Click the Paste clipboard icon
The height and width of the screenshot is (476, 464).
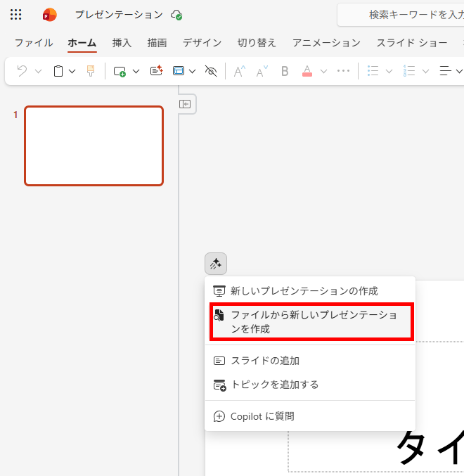pyautogui.click(x=58, y=71)
